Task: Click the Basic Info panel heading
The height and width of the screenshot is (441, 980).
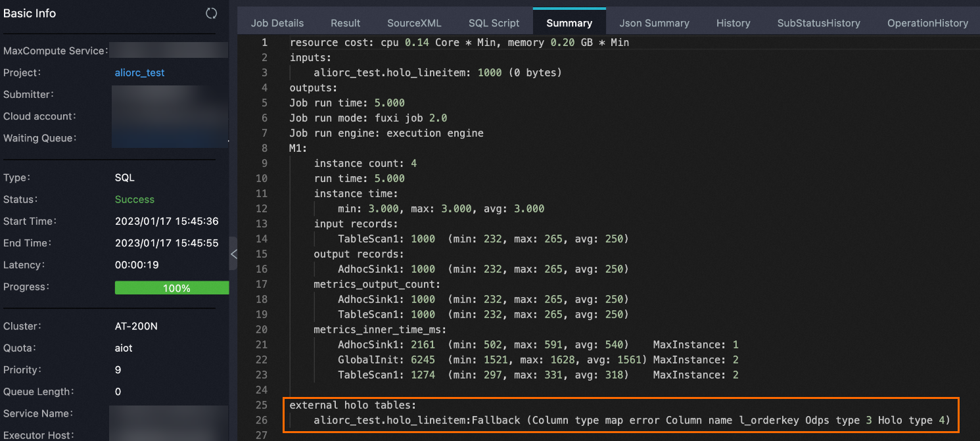Action: click(30, 13)
